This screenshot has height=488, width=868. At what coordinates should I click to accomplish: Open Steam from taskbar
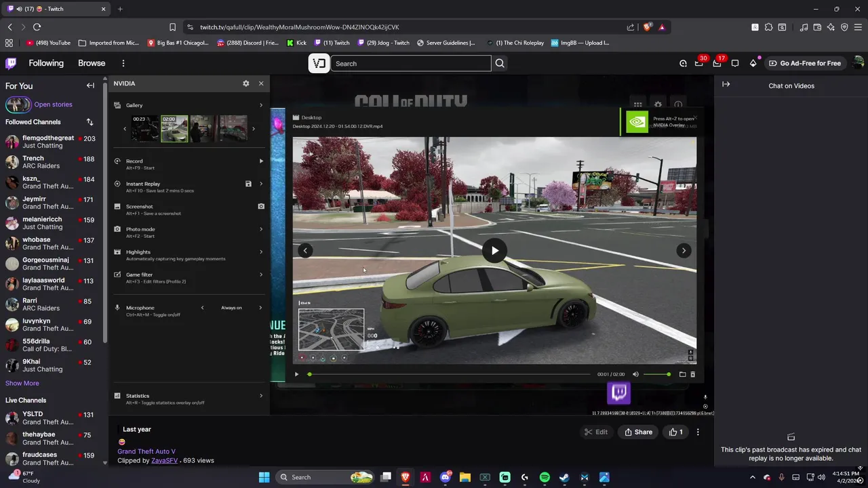tap(564, 477)
